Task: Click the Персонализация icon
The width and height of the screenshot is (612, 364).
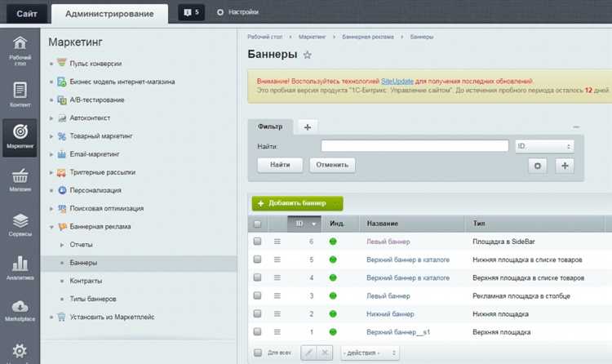Action: pyautogui.click(x=62, y=190)
